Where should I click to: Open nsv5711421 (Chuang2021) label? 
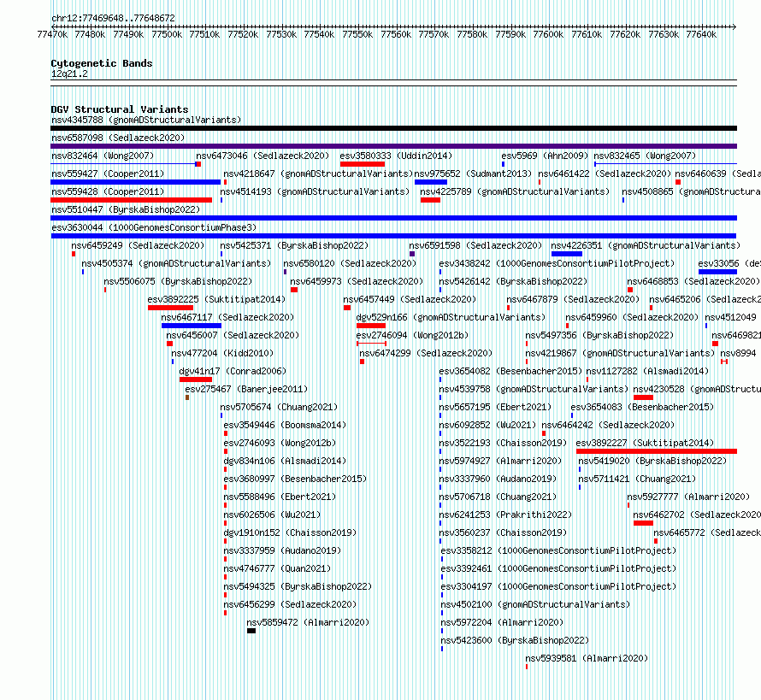637,479
